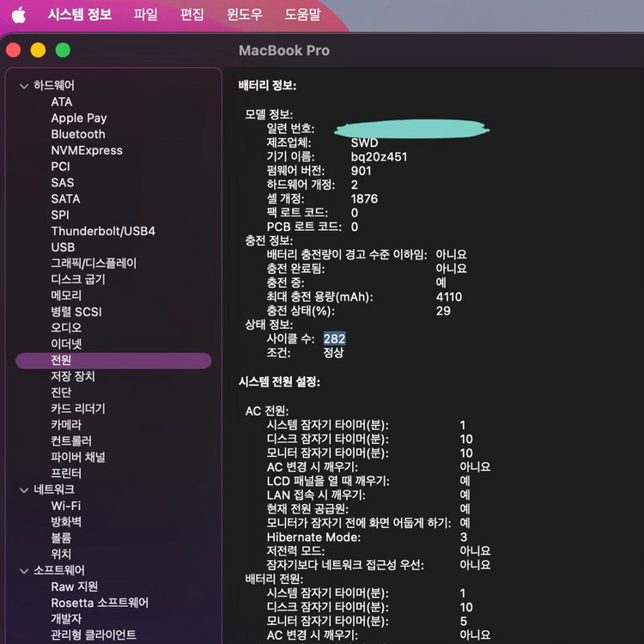Collapse the 네트워크 section chevron
This screenshot has height=644, width=644.
tap(24, 490)
